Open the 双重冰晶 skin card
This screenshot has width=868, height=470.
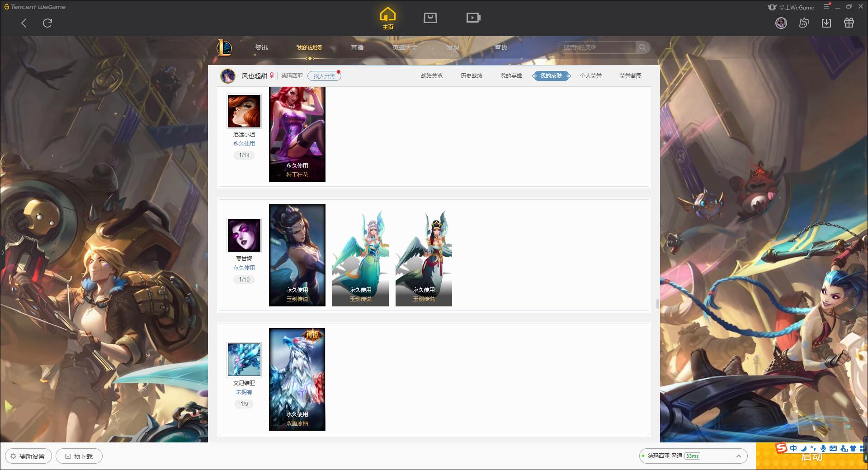click(297, 379)
